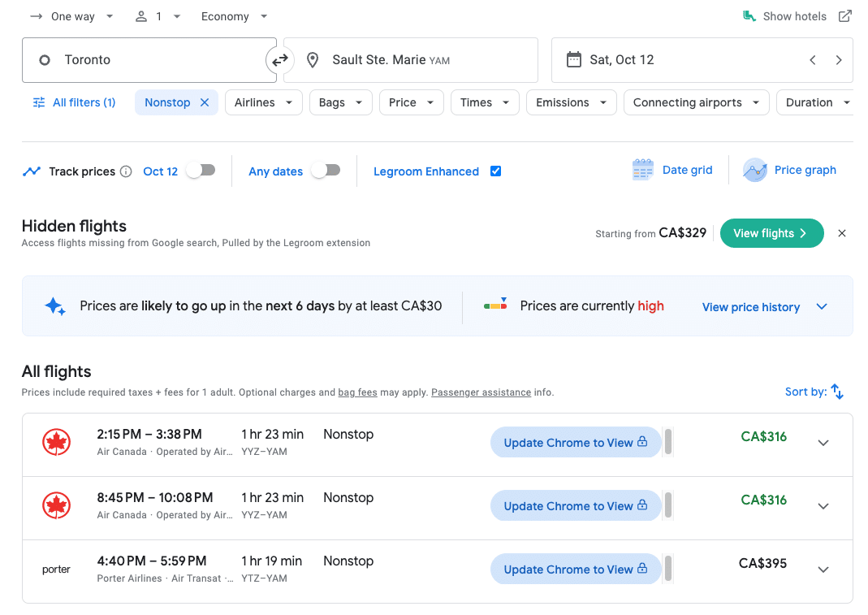
Task: Open the Airlines filter dropdown
Action: click(x=263, y=102)
